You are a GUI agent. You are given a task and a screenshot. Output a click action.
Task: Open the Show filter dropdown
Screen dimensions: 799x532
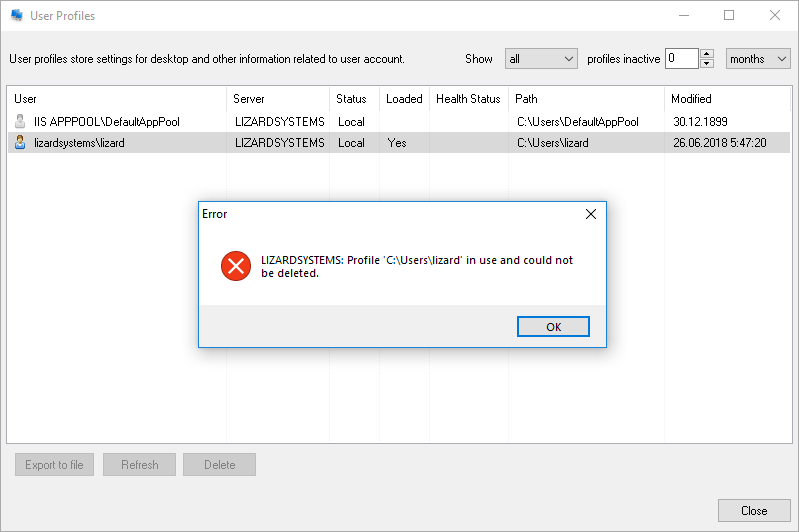541,59
